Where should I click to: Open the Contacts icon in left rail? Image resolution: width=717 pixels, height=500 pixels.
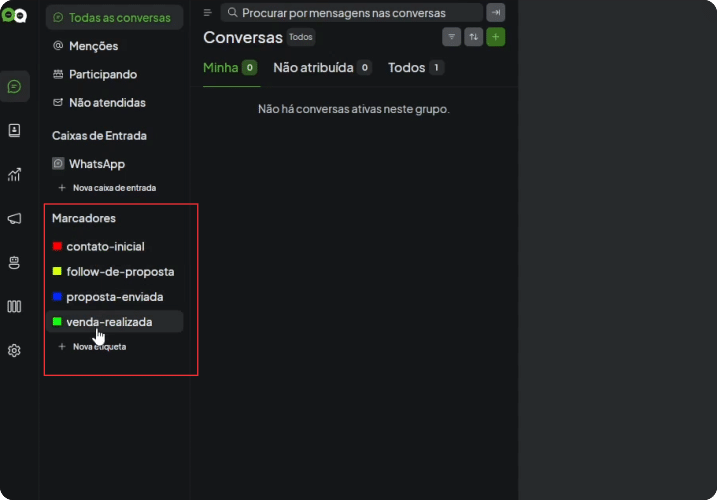tap(14, 130)
